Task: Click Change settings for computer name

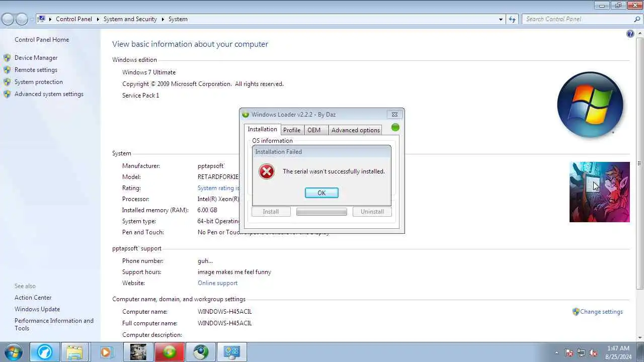Action: click(601, 312)
